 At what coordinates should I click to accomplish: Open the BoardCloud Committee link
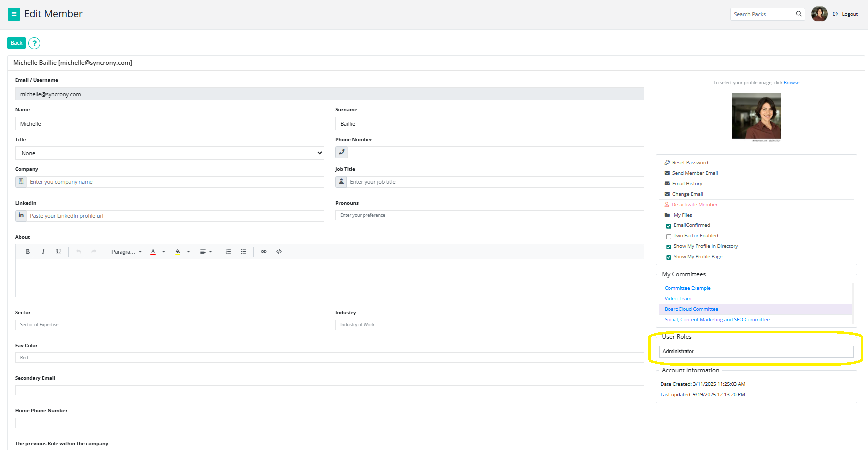click(691, 309)
